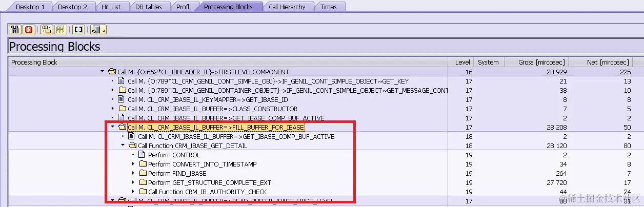
Task: Click the binoculars Find toolbar icon
Action: pyautogui.click(x=15, y=29)
